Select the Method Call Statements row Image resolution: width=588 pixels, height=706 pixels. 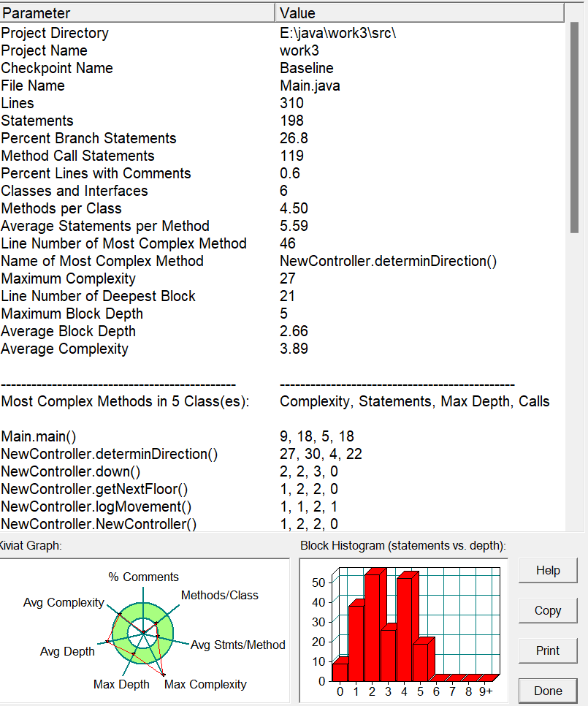point(283,156)
